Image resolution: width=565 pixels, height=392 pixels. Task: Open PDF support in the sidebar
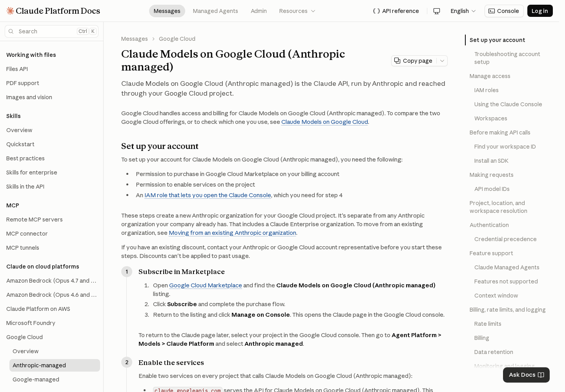tap(23, 83)
